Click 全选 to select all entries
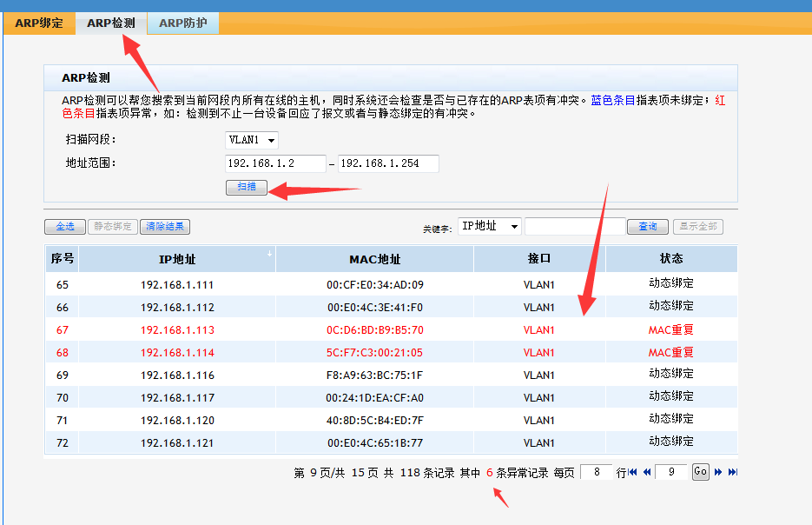This screenshot has height=525, width=812. click(64, 227)
